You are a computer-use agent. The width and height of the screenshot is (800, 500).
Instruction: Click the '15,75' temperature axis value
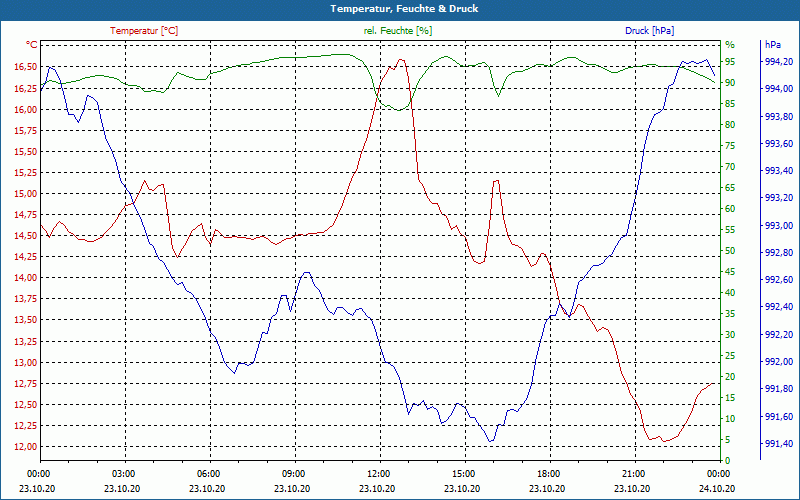pyautogui.click(x=24, y=131)
